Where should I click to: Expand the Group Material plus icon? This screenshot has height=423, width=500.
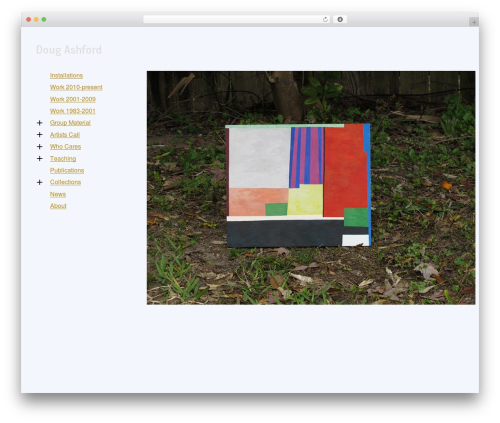click(39, 123)
